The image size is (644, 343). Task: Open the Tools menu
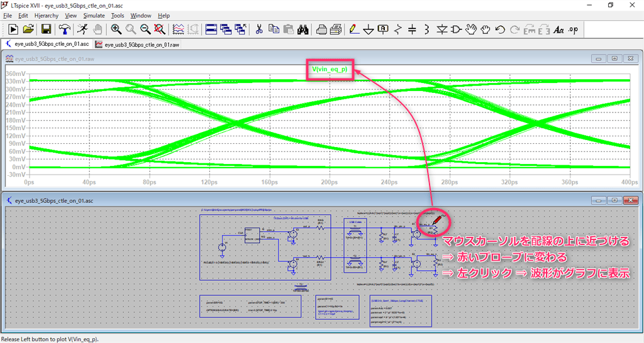(x=118, y=16)
